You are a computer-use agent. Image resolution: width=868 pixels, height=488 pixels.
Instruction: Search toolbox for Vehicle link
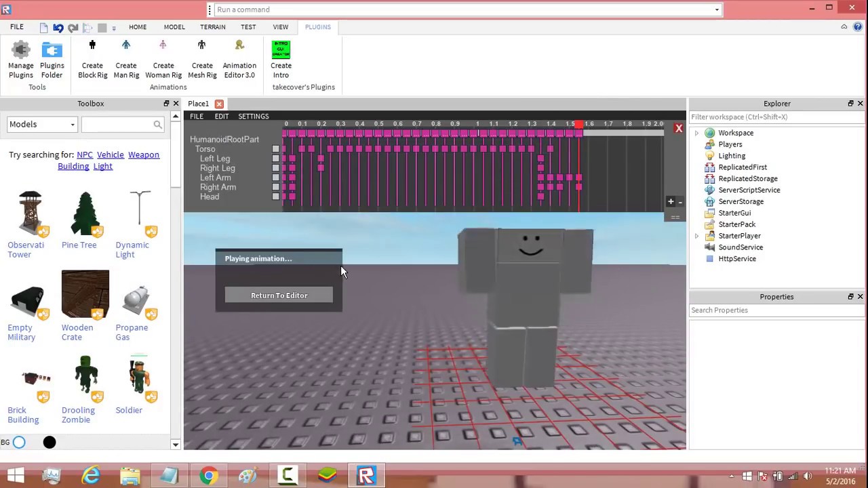tap(111, 155)
